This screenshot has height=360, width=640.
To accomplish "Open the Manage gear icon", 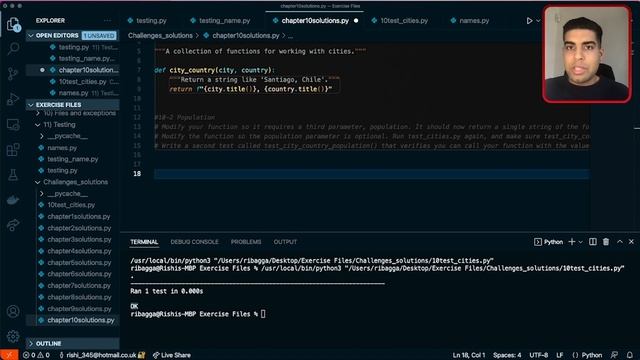I will tap(13, 336).
